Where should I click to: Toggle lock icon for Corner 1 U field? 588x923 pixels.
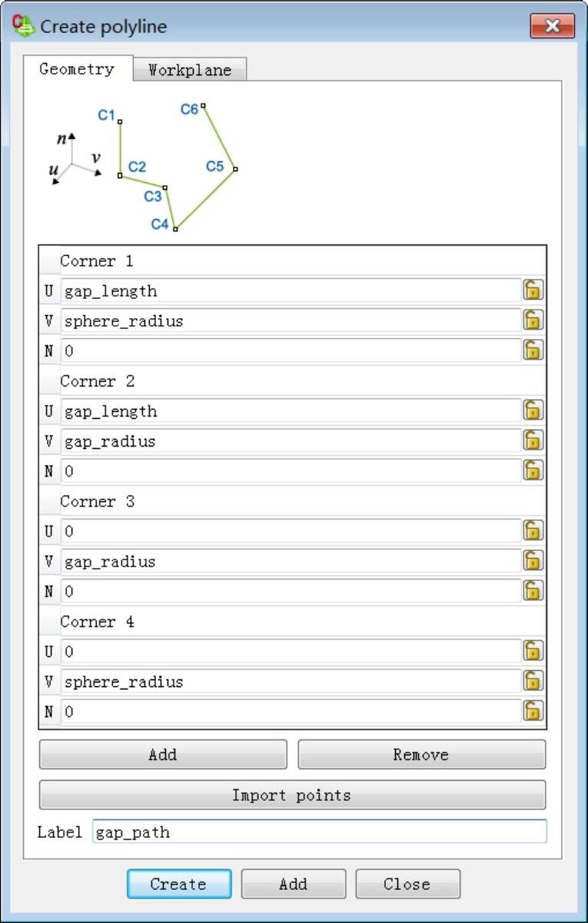[533, 290]
